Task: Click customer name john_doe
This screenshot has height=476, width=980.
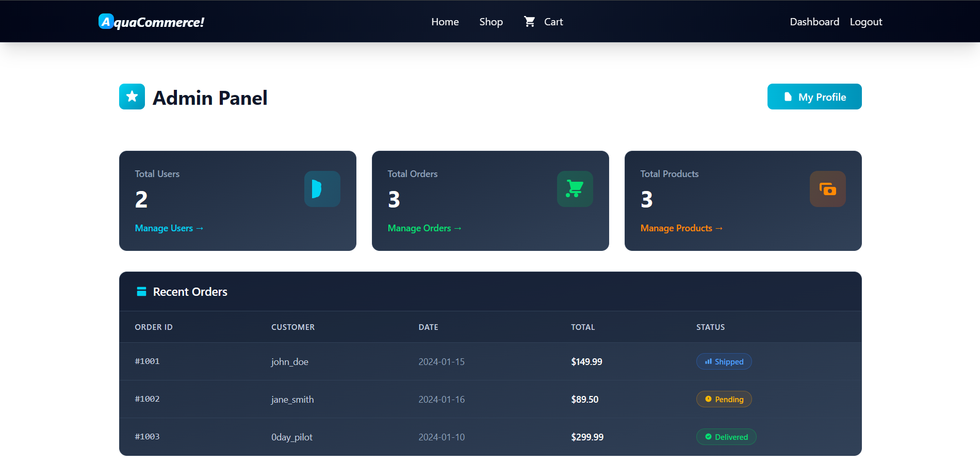Action: [x=290, y=362]
